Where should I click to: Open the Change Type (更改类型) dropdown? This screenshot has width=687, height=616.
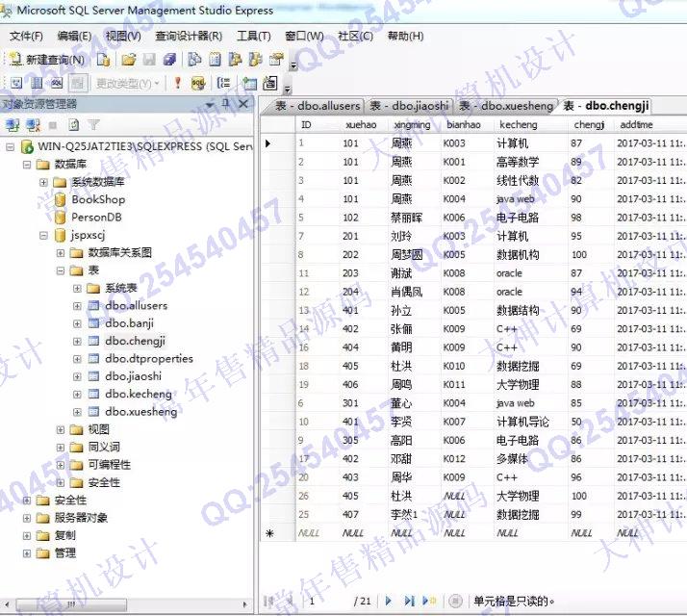pyautogui.click(x=128, y=84)
